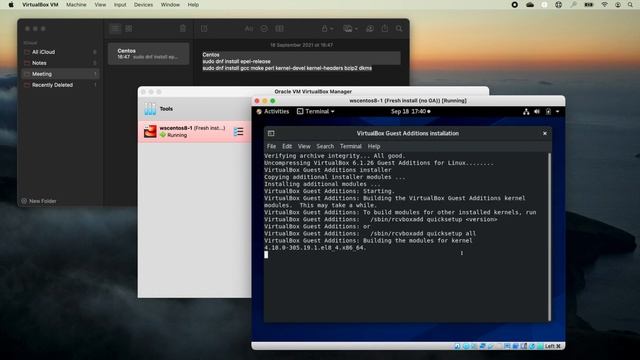Screen dimensions: 640x360
Task: Click the Wi-Fi icon in macOS menu bar
Action: tap(604, 5)
